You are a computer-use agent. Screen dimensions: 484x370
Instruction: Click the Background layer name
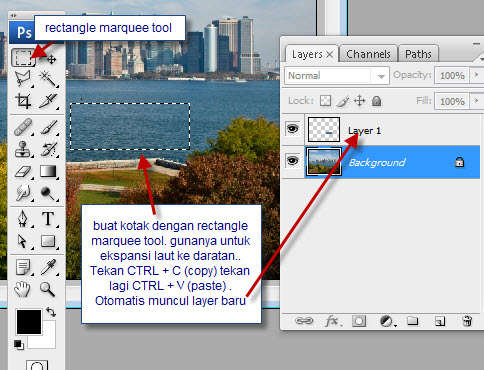pyautogui.click(x=377, y=163)
